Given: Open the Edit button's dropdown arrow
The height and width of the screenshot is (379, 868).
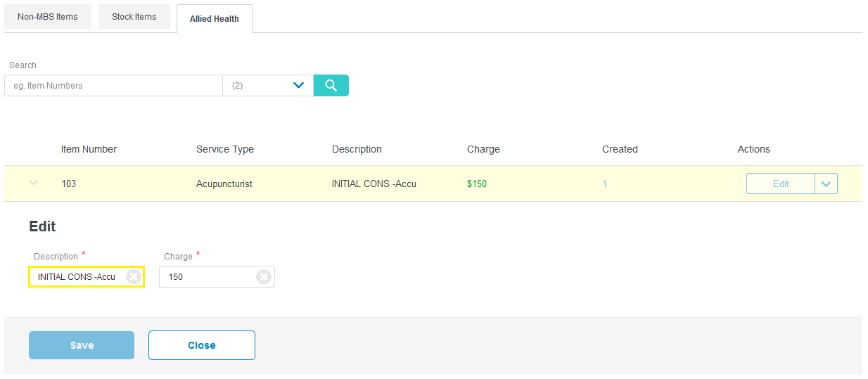Looking at the screenshot, I should pyautogui.click(x=826, y=184).
